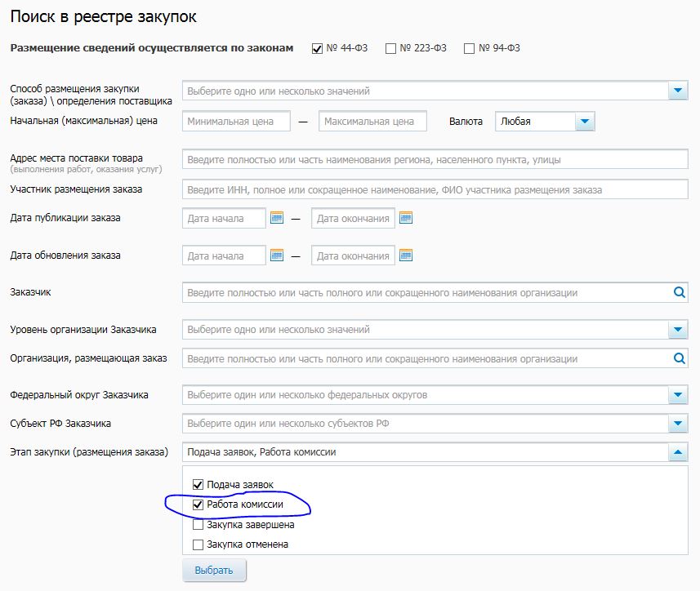Image resolution: width=700 pixels, height=591 pixels.
Task: Check the Закупка завершена option
Action: [x=198, y=525]
